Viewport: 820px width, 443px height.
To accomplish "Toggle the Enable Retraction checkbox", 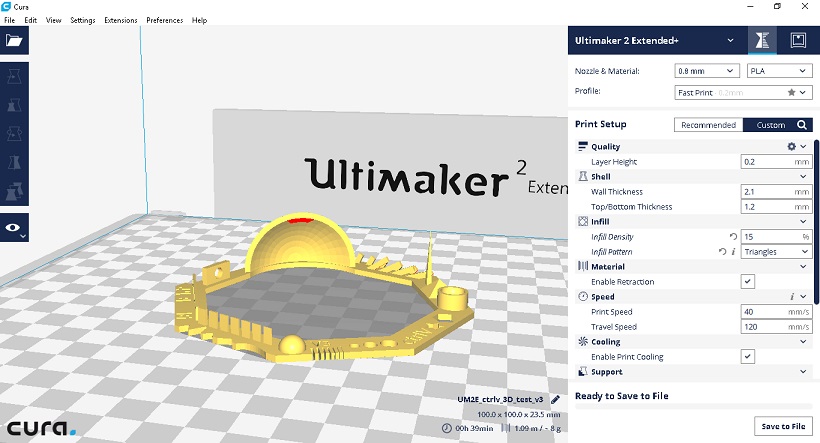I will click(x=748, y=281).
